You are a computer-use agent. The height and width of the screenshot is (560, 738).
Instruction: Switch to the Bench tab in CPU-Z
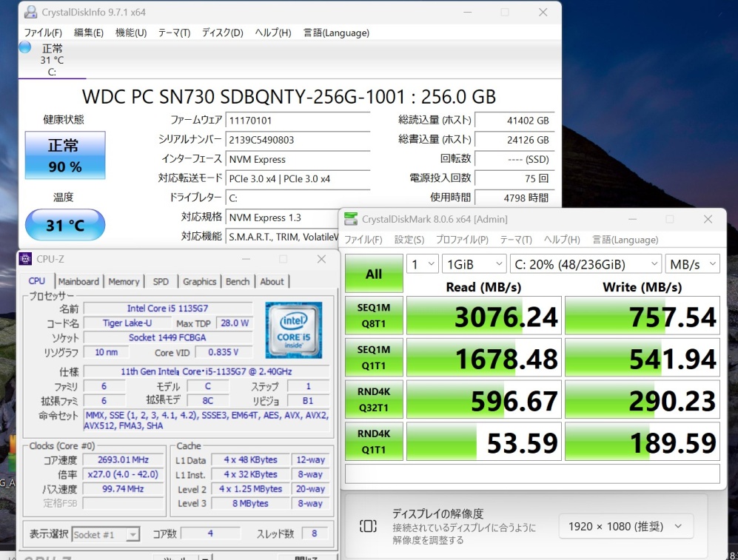coord(238,282)
